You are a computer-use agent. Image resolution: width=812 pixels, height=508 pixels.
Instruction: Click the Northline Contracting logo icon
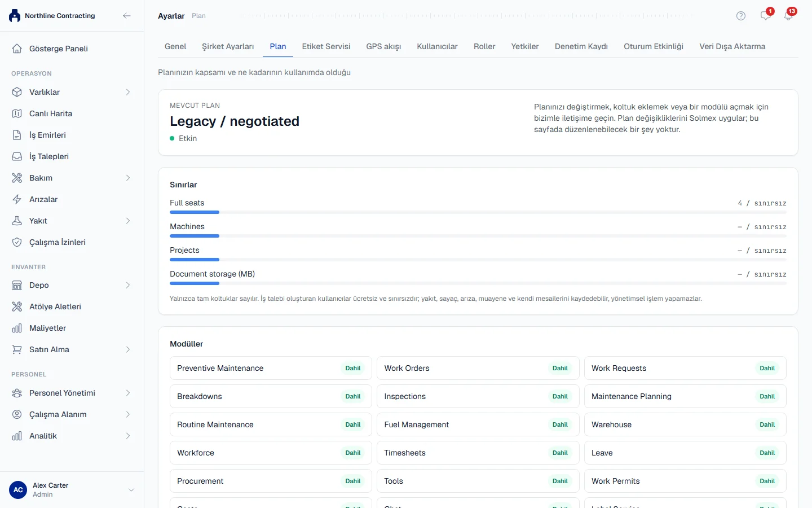tap(15, 16)
